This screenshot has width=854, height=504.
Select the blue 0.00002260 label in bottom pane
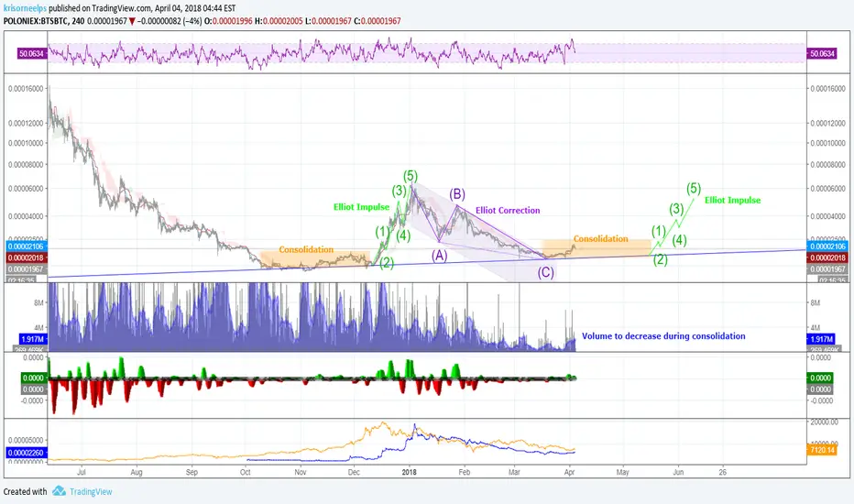(x=26, y=453)
